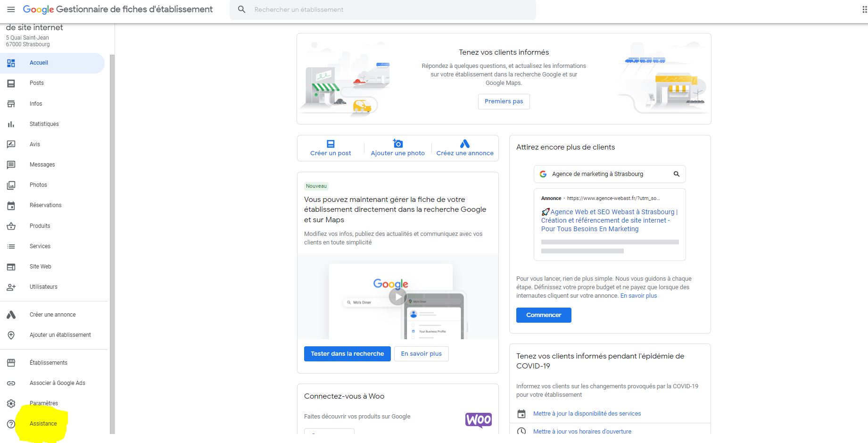
Task: Click the Paramètres gear icon
Action: point(11,403)
